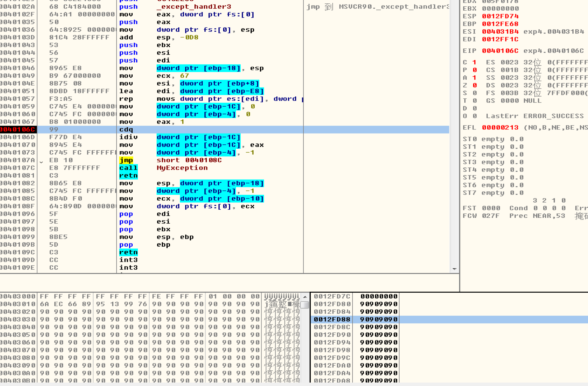
Task: Click stack entry 0012FD7C with value 00000000
Action: coord(356,296)
